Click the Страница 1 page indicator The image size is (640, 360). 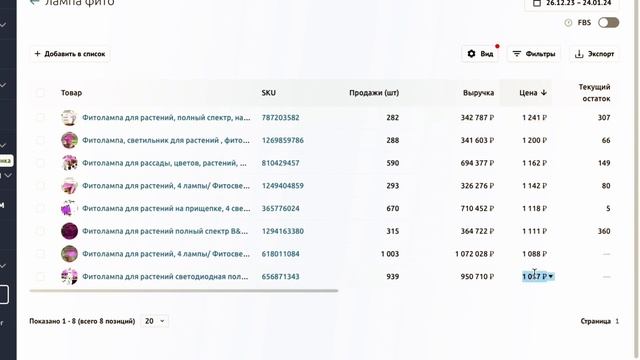[x=600, y=321]
